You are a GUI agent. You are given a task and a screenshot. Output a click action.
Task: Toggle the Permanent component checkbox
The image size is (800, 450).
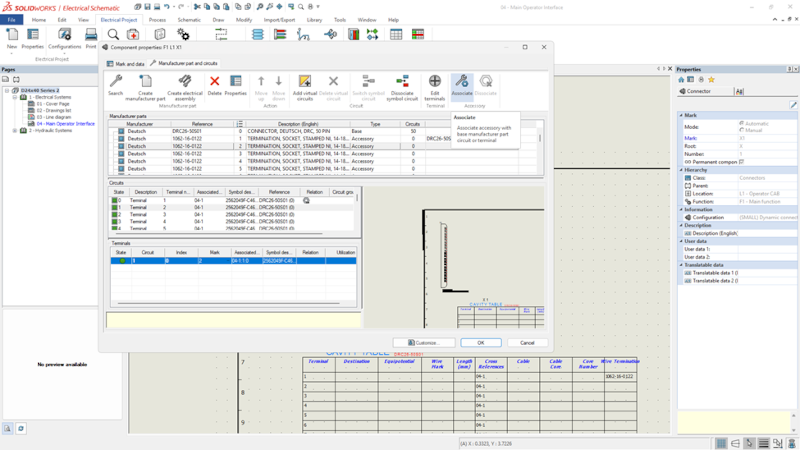coord(741,162)
